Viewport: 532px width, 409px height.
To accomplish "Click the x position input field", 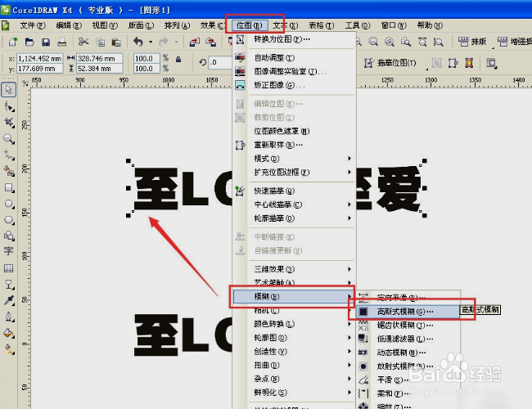I will [x=40, y=59].
